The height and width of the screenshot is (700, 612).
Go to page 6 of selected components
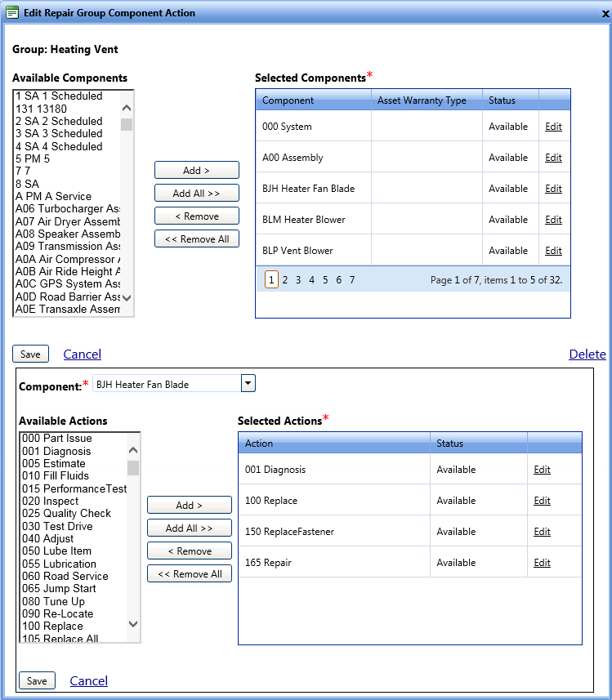pyautogui.click(x=338, y=280)
